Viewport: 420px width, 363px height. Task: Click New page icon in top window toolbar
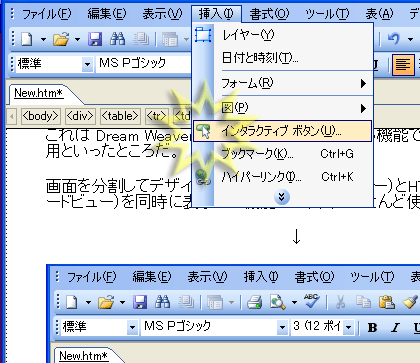click(x=27, y=39)
